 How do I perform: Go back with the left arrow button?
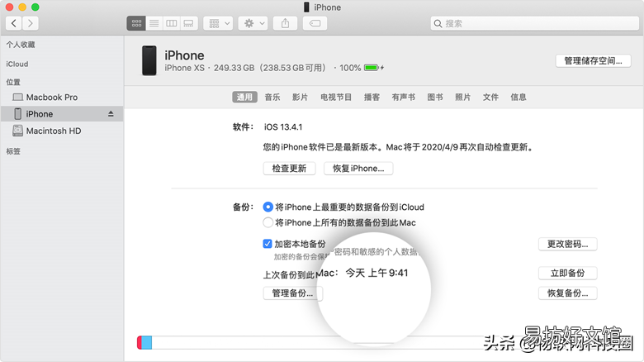pos(14,23)
